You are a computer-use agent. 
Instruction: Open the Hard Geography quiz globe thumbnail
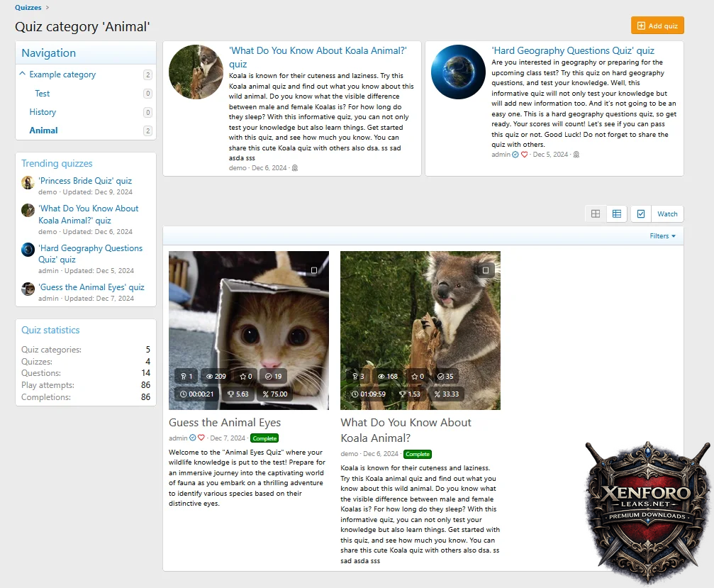click(458, 72)
